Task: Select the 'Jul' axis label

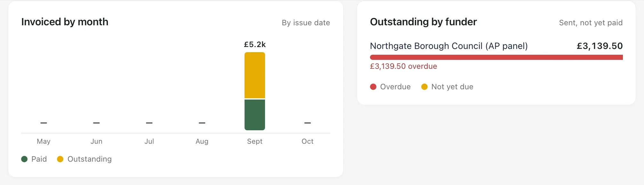Action: tap(149, 141)
